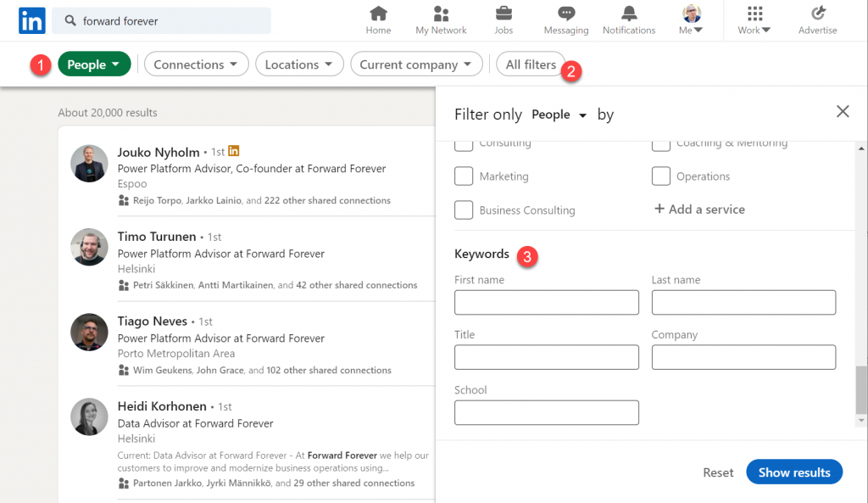Enable the Business Consulting checkbox
The height and width of the screenshot is (503, 868).
(x=464, y=210)
